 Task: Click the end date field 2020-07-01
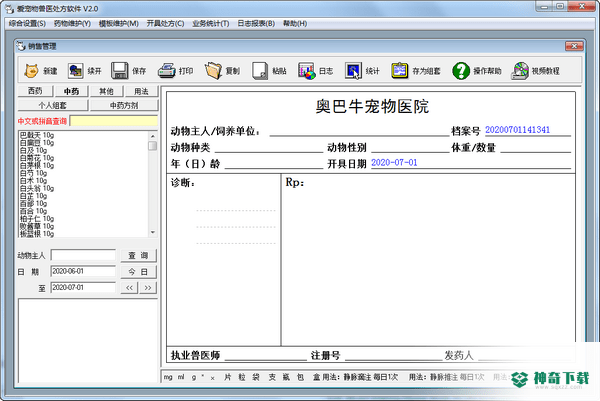[83, 287]
